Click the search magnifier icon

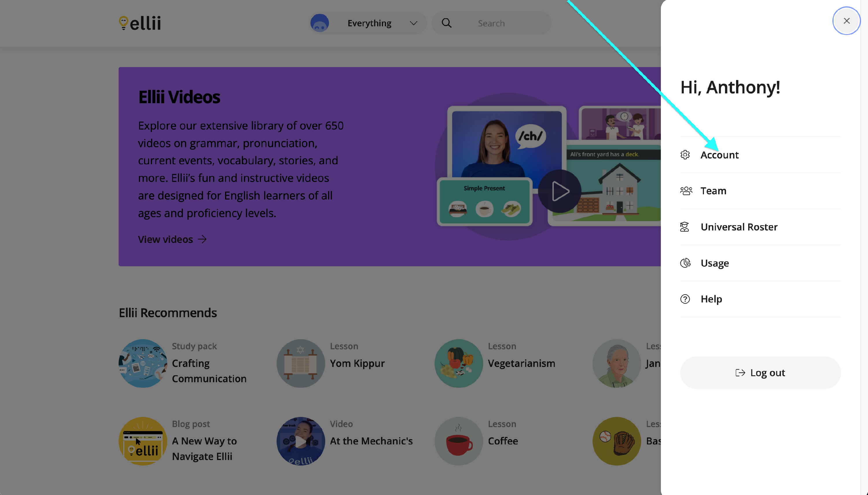click(446, 23)
